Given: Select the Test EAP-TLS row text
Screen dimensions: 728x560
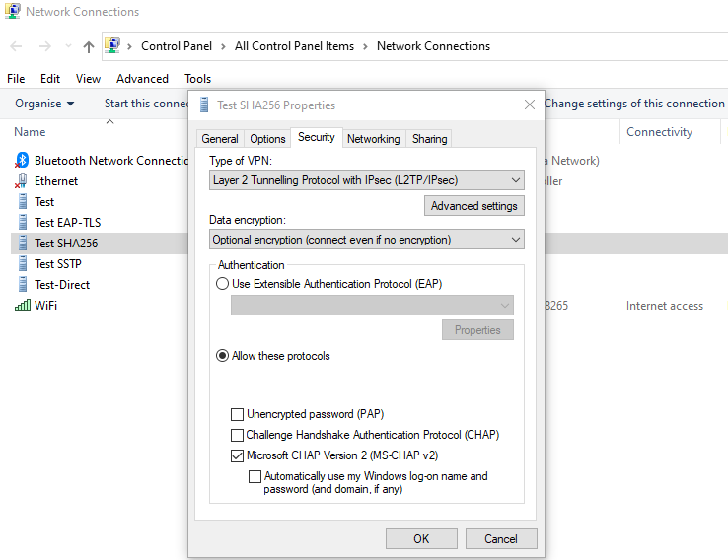Looking at the screenshot, I should click(67, 223).
